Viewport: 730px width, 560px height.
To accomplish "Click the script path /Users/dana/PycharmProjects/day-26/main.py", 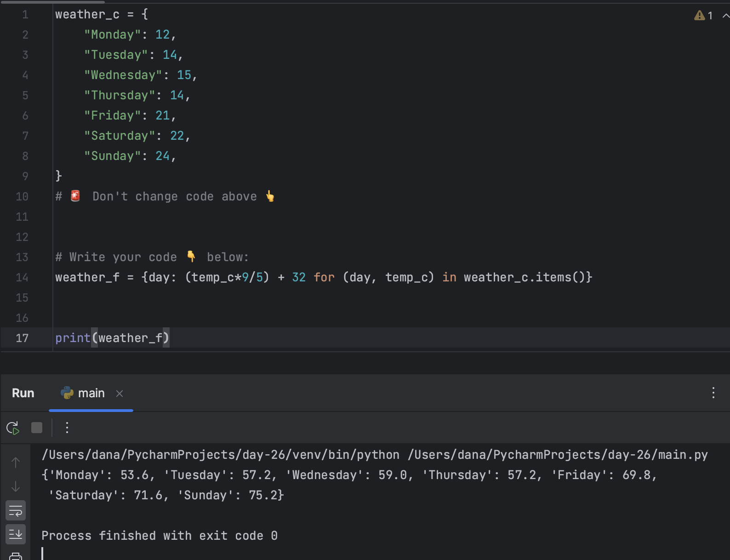I will [558, 455].
